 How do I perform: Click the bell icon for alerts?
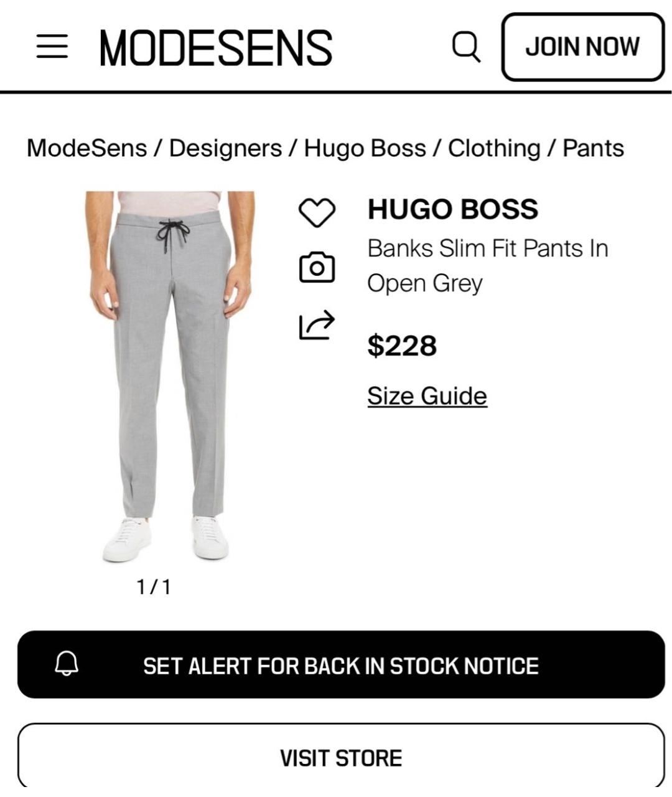[x=67, y=664]
